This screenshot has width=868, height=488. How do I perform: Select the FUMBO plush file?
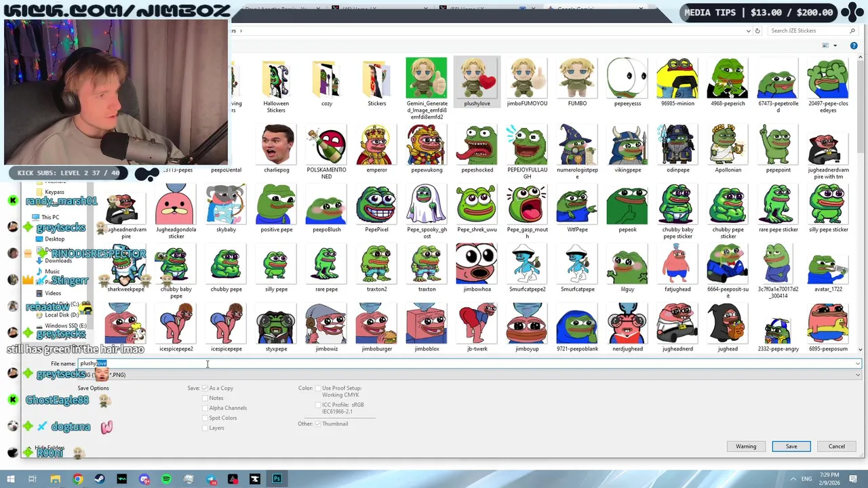[x=577, y=79]
